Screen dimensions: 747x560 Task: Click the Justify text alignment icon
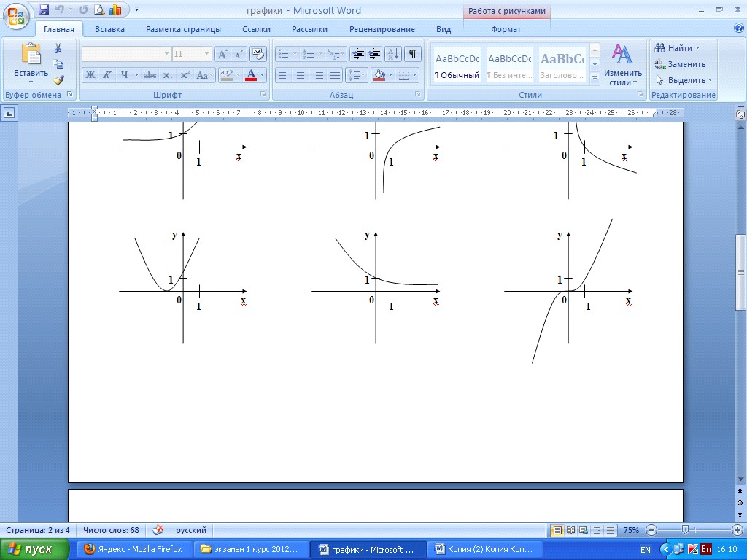335,75
